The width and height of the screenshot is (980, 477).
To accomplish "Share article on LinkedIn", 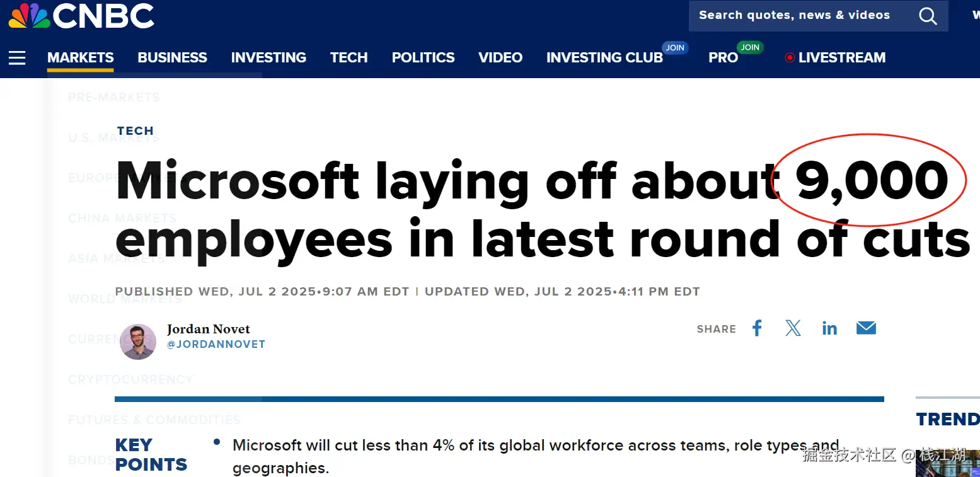I will click(829, 328).
